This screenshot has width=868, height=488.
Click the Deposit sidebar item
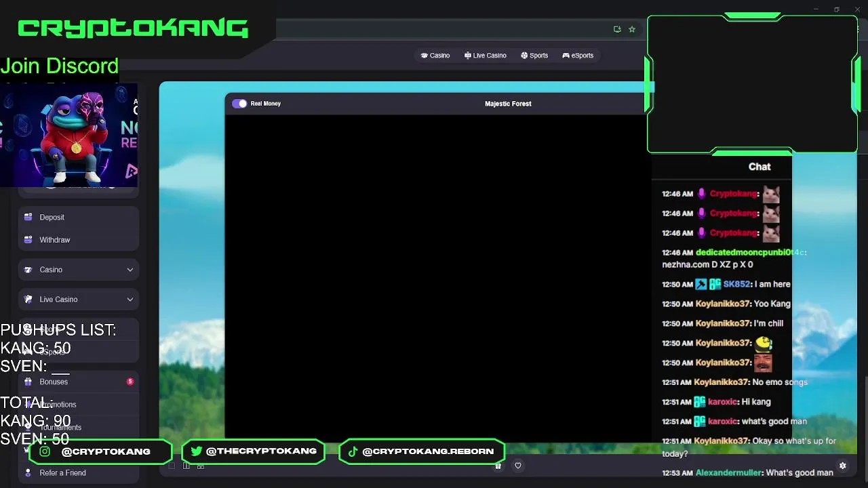[x=79, y=218]
